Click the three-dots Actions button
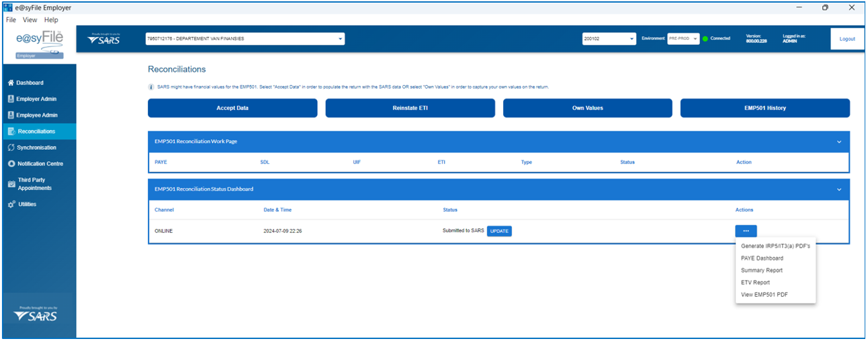This screenshot has height=341, width=868. click(x=746, y=231)
